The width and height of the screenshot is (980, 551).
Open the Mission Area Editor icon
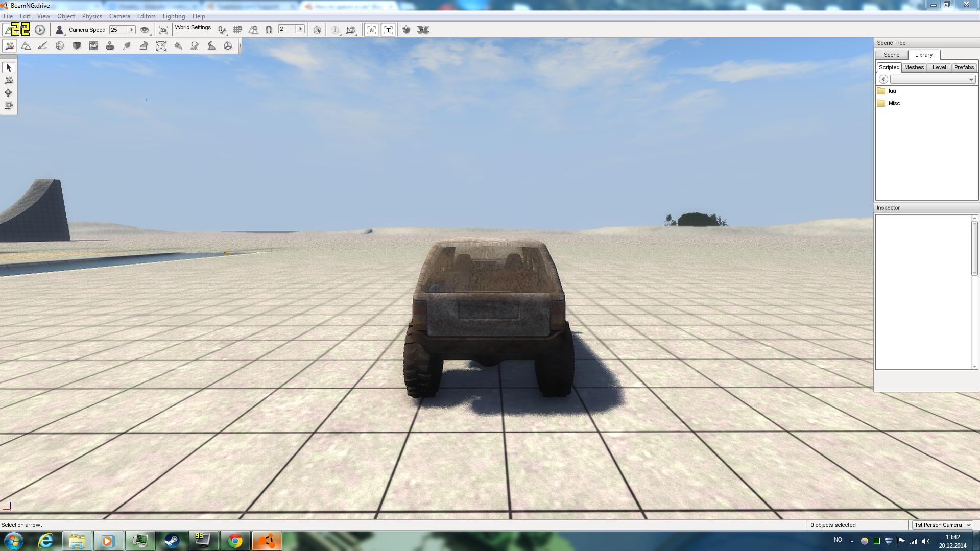click(161, 46)
